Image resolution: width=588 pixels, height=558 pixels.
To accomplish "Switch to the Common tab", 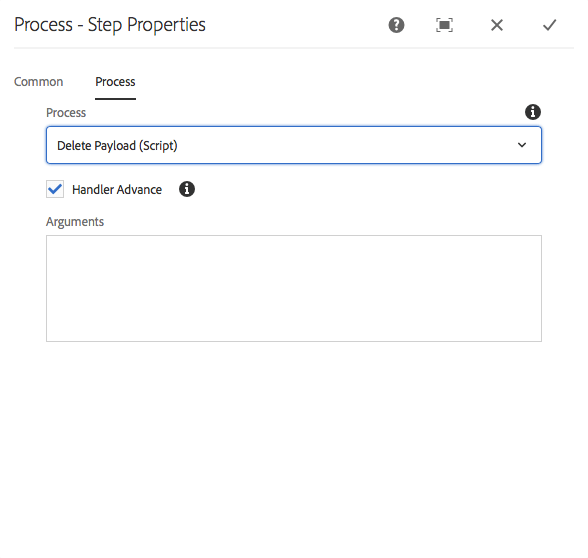I will tap(38, 82).
